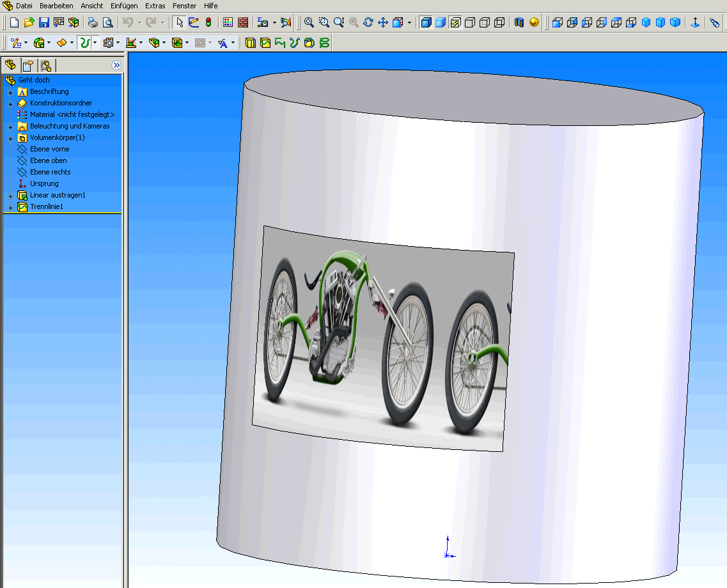Toggle Shaded With Edges display mode

[426, 22]
